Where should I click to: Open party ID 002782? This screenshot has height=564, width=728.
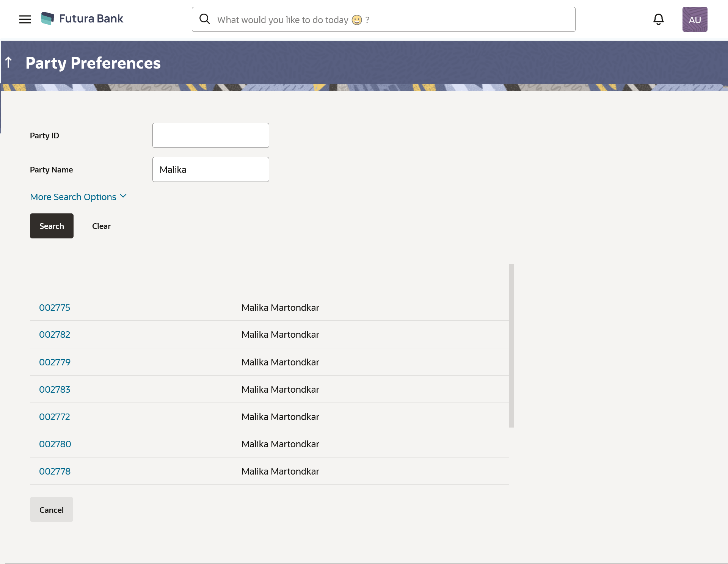click(x=55, y=334)
